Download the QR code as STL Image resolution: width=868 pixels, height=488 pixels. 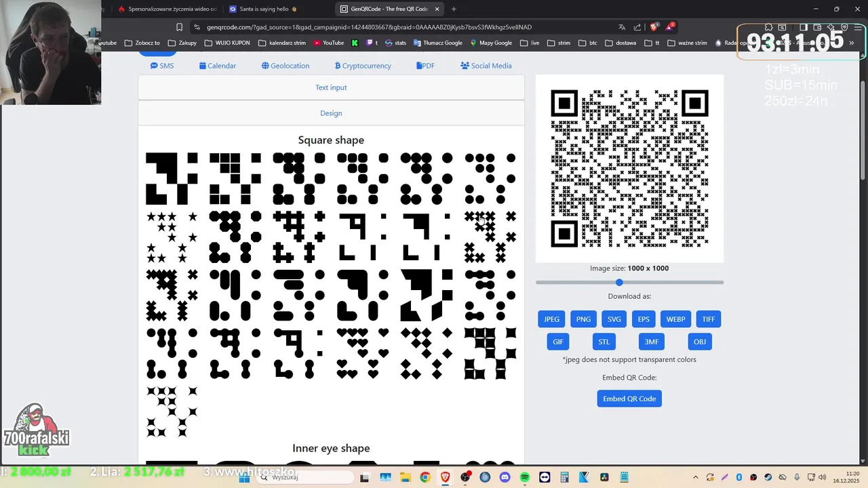click(x=604, y=342)
